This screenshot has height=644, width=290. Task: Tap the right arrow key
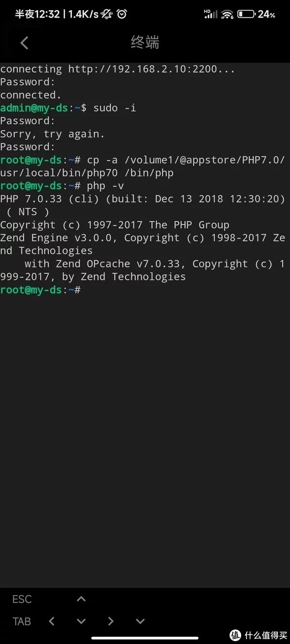111,621
